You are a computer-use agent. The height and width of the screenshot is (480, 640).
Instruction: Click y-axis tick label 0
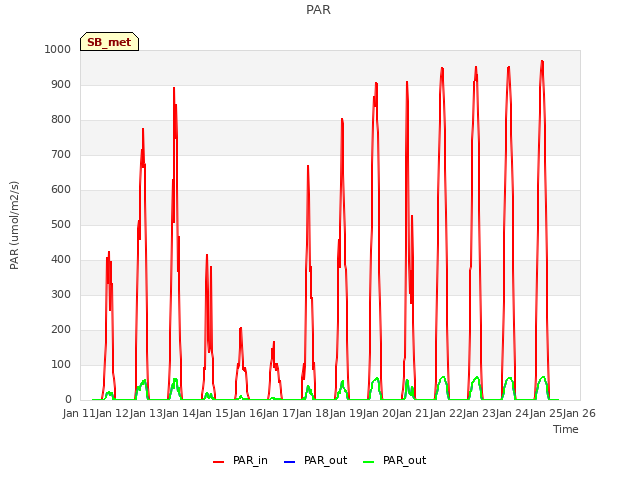[x=68, y=400]
